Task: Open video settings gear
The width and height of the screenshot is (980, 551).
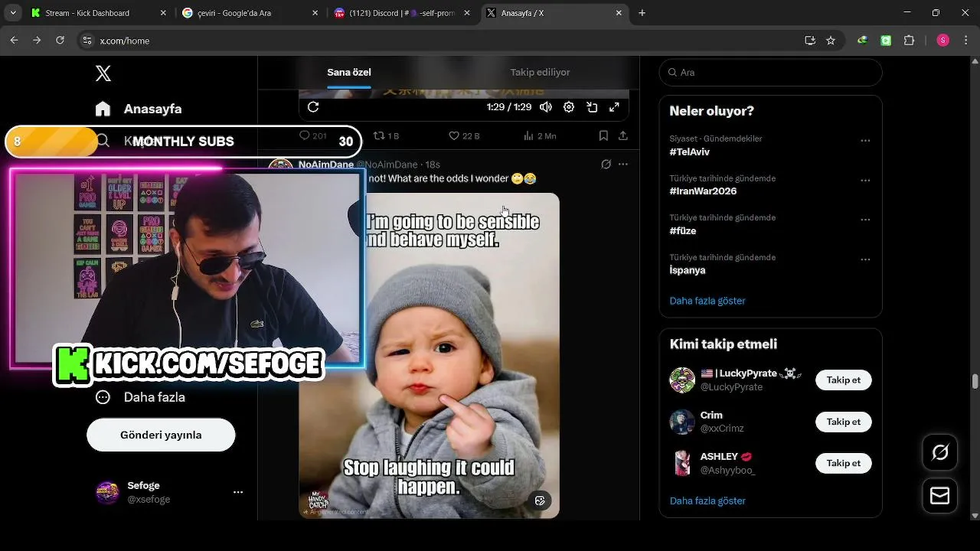Action: tap(569, 107)
